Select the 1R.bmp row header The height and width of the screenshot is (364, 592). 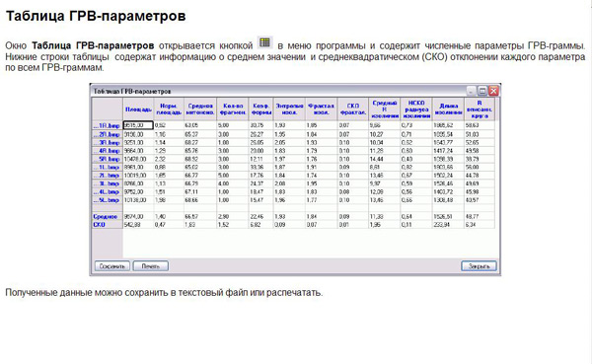pyautogui.click(x=108, y=125)
